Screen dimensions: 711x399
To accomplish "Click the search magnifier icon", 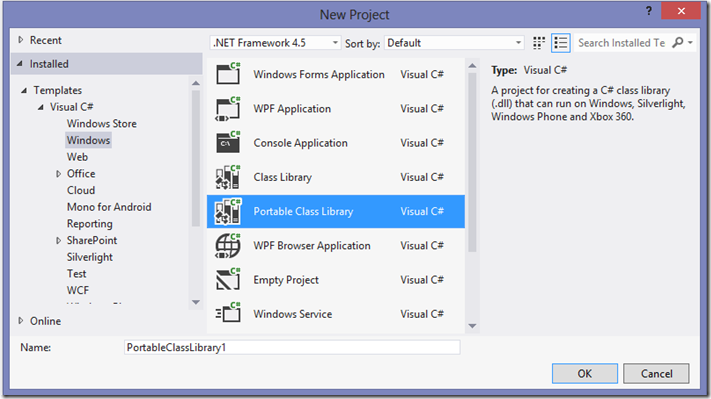I will 677,43.
